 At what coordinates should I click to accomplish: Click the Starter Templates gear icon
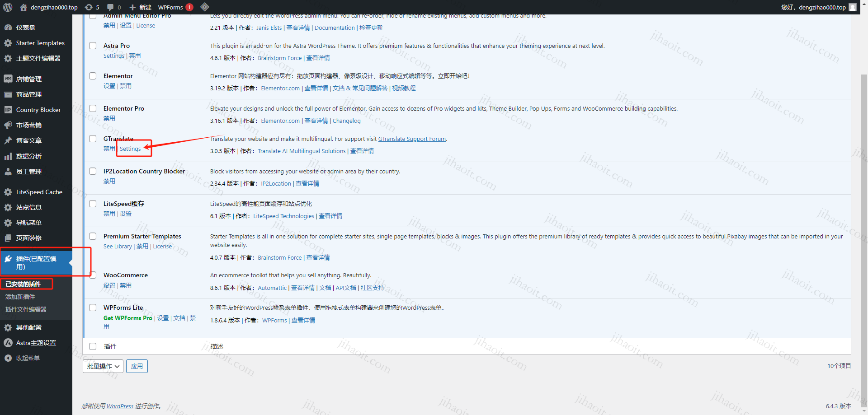[8, 43]
